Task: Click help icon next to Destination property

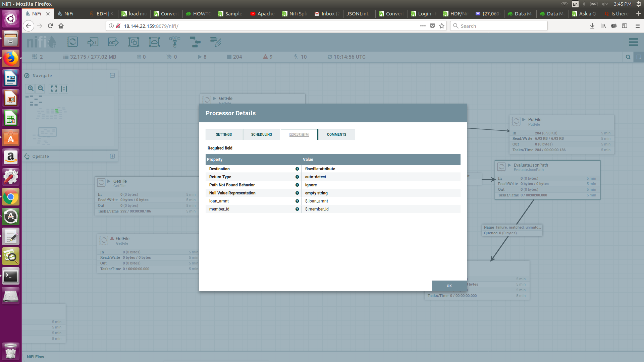Action: [297, 169]
